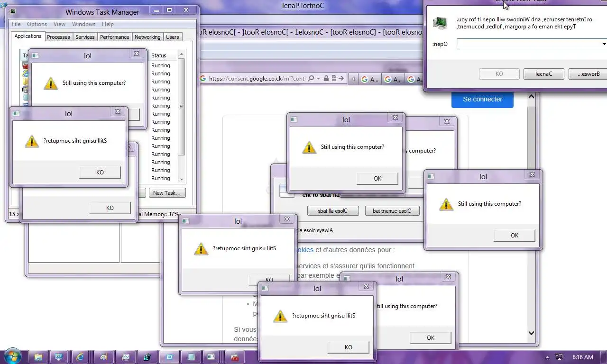This screenshot has height=364, width=607.
Task: Click OK in the rightmost lol dialog
Action: [515, 236]
